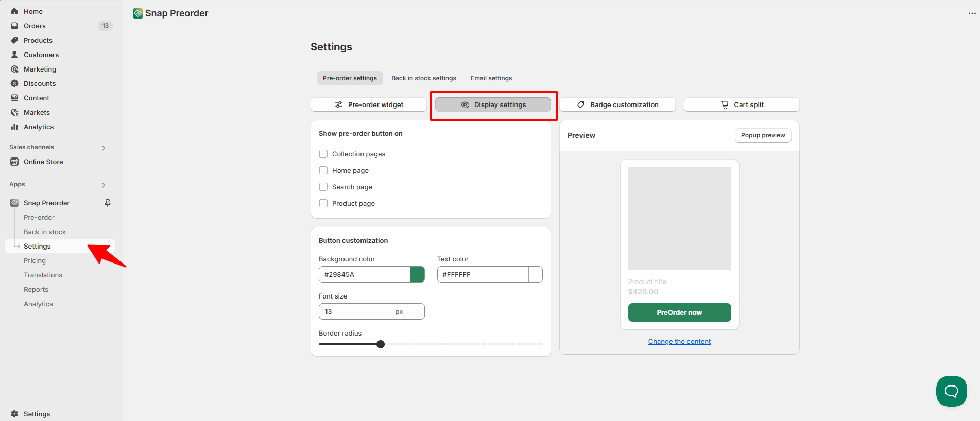Open the three-dot more menu top right

(972, 13)
